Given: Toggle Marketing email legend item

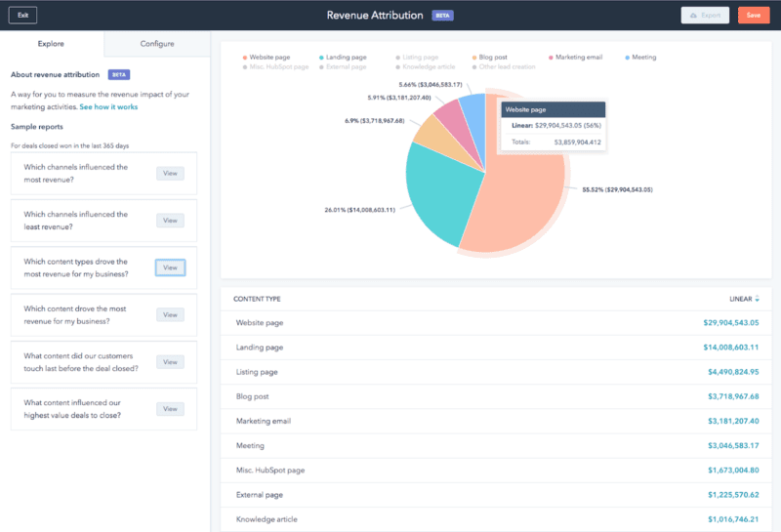Looking at the screenshot, I should pyautogui.click(x=551, y=58).
